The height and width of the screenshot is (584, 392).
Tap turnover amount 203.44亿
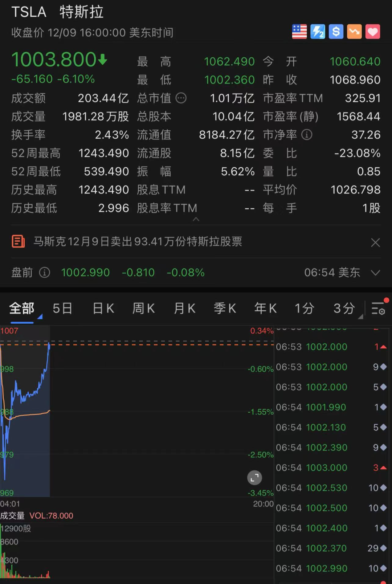click(103, 98)
